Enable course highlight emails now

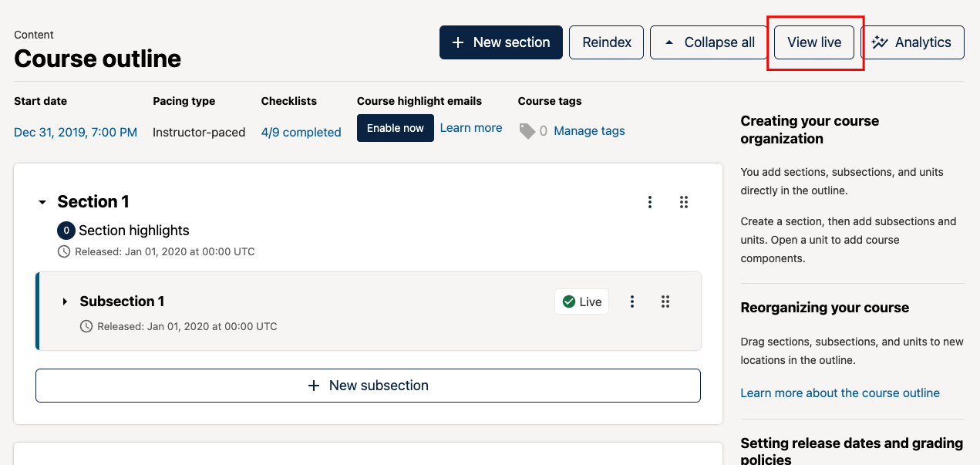coord(395,128)
